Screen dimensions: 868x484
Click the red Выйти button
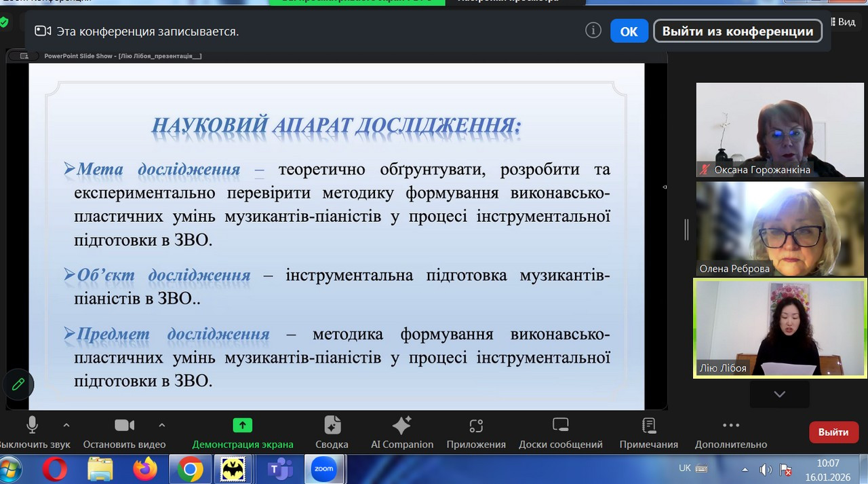tap(833, 432)
